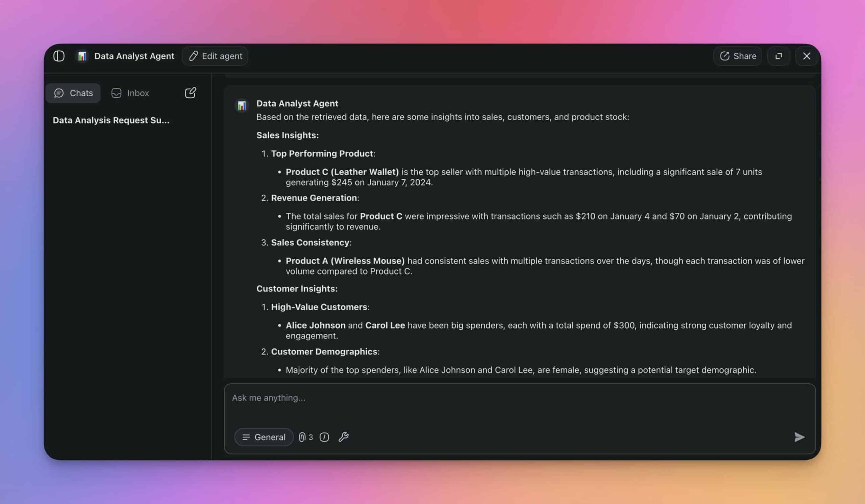Switch to the Inbox tab
Screen dimensions: 865x504
130,93
